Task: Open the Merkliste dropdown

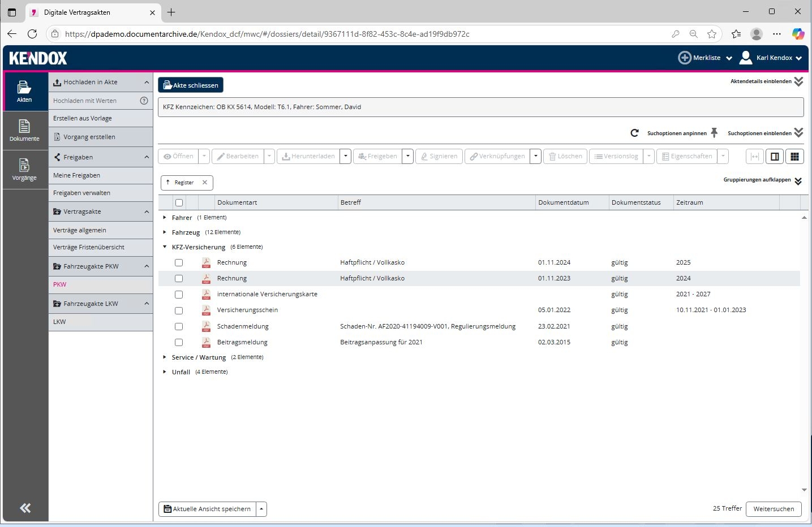Action: [x=729, y=58]
